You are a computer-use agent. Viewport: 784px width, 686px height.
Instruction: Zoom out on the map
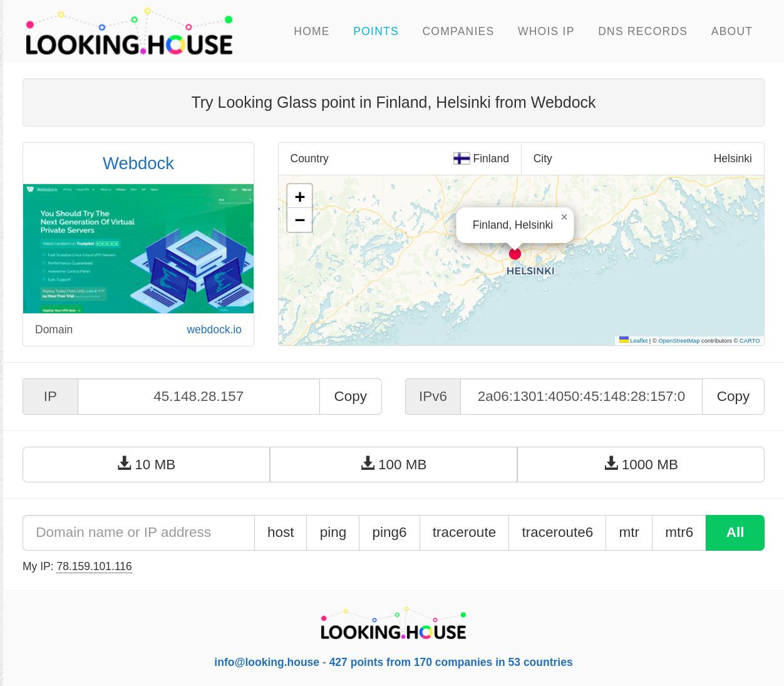click(x=299, y=220)
